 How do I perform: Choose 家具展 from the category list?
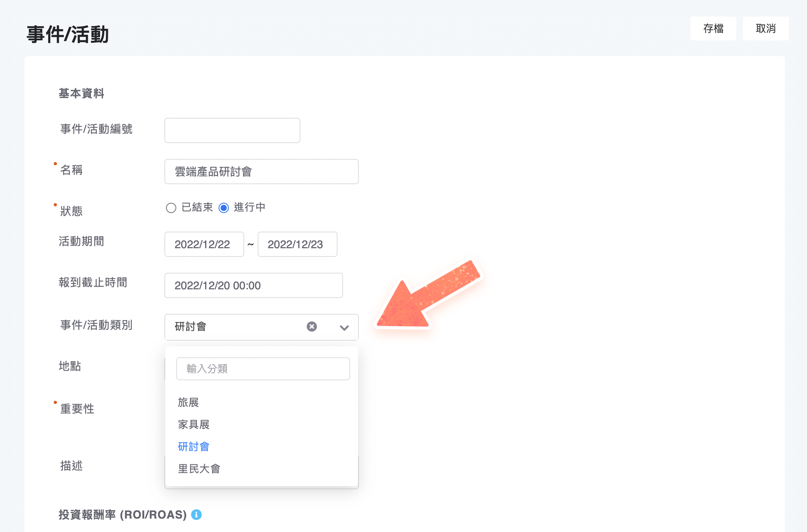194,424
